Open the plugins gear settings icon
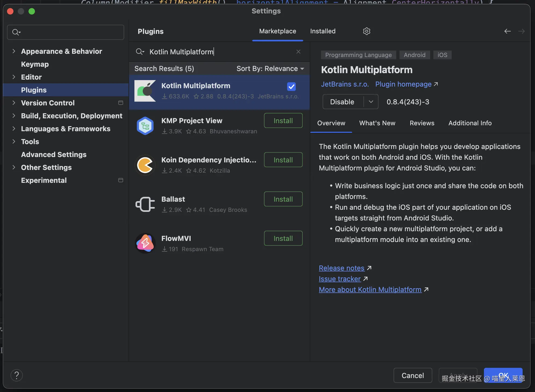This screenshot has height=392, width=535. (x=366, y=31)
